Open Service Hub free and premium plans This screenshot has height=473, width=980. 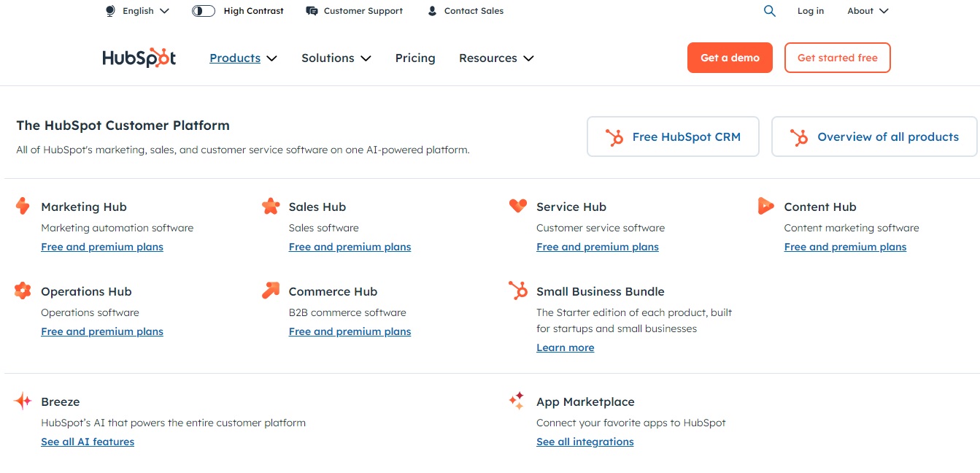click(x=598, y=247)
